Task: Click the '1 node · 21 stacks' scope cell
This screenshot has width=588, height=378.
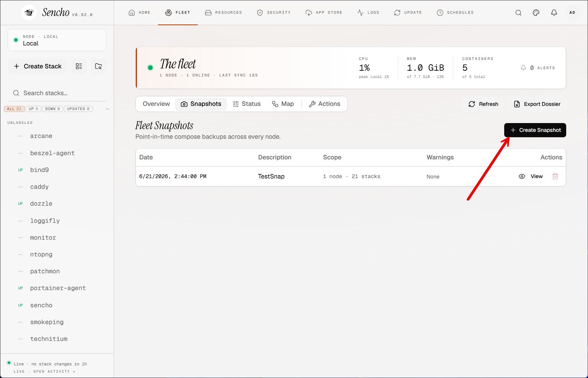Action: (x=352, y=176)
